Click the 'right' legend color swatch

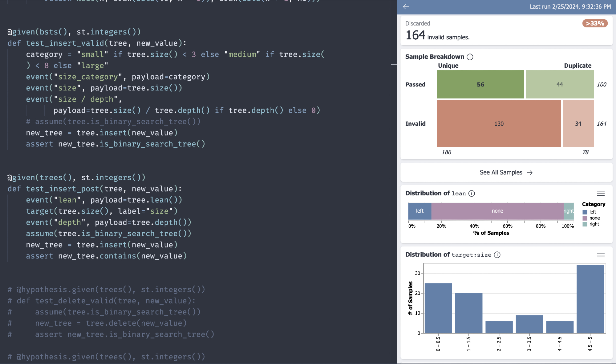tap(585, 224)
